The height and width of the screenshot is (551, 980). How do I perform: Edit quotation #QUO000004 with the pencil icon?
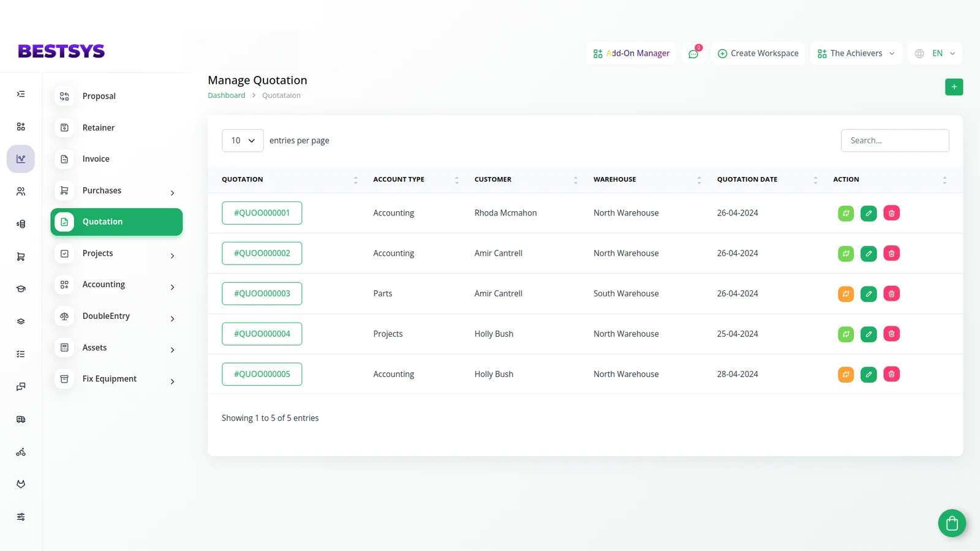coord(869,334)
